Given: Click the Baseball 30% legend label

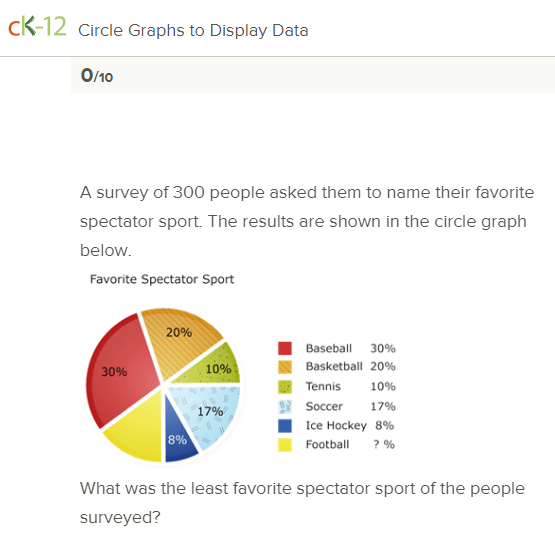Looking at the screenshot, I should click(350, 348).
